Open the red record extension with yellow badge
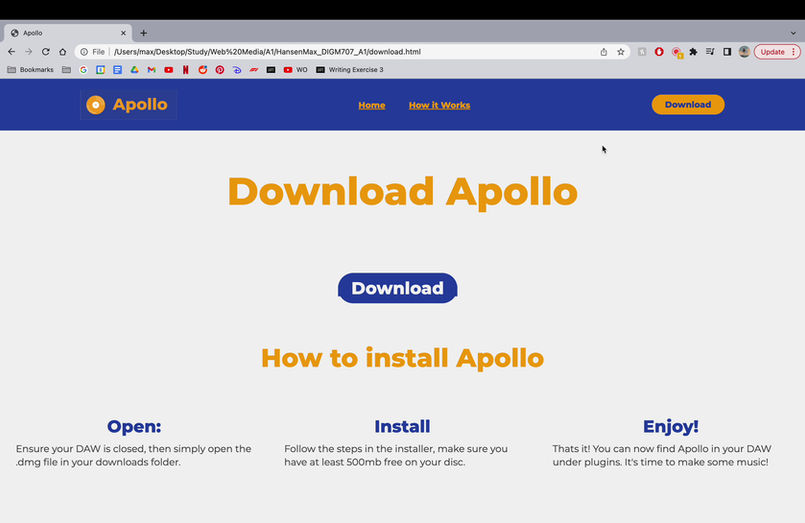 (x=677, y=52)
